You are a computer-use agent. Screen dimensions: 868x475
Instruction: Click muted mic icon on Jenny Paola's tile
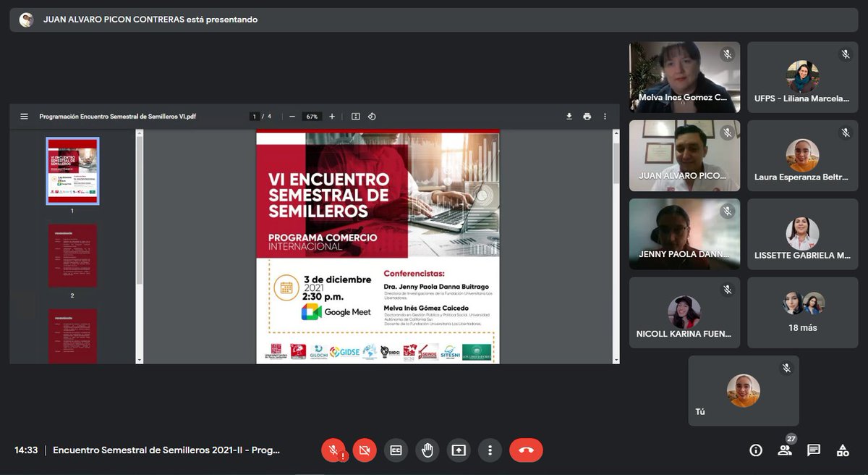click(727, 211)
